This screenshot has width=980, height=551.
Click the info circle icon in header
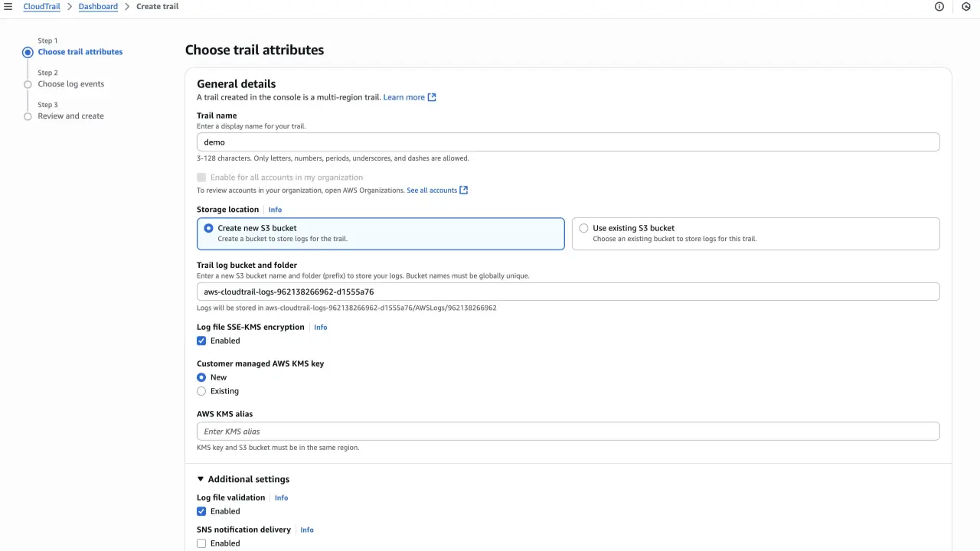[939, 7]
